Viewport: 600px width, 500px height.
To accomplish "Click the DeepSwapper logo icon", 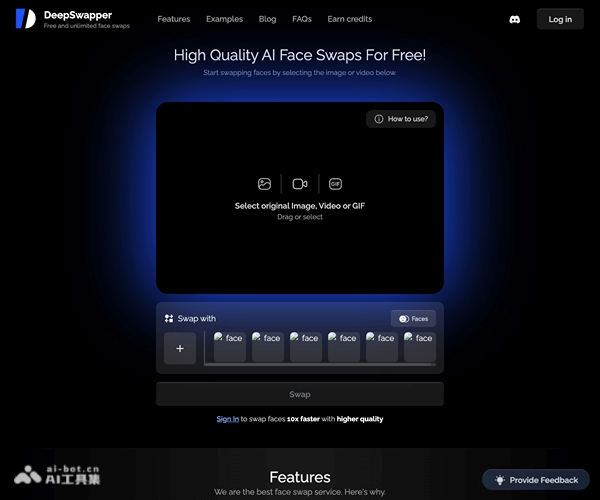I will tap(25, 19).
